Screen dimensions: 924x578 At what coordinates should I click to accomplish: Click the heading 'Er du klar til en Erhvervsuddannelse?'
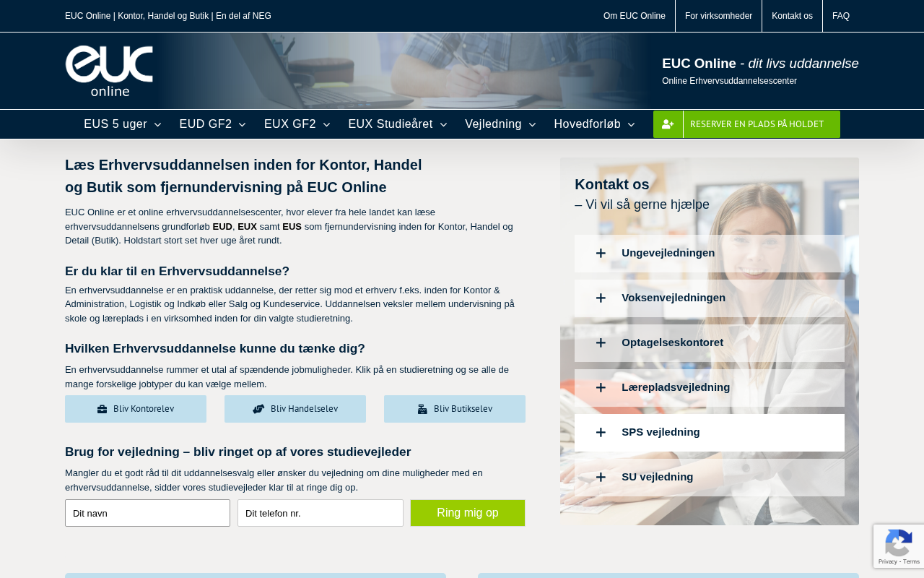pos(177,271)
